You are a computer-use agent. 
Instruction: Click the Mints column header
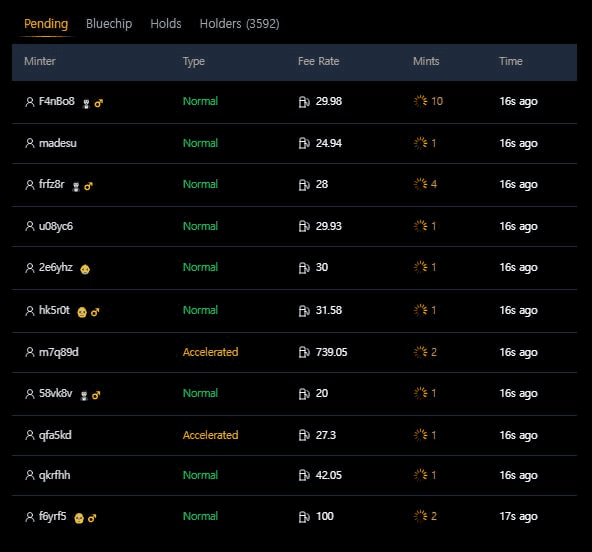click(426, 61)
